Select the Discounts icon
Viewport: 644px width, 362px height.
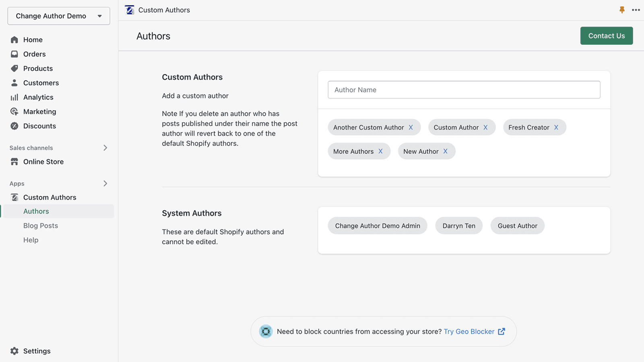[14, 126]
